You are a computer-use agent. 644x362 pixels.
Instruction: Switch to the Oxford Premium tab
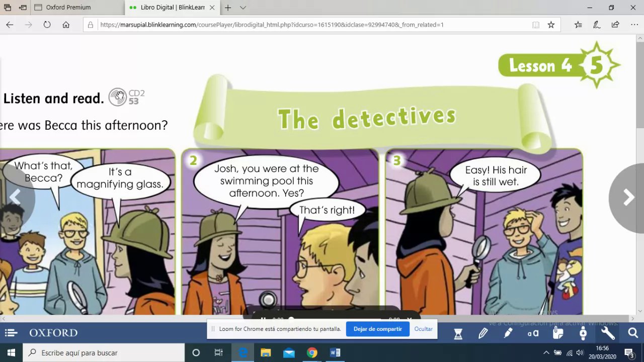point(77,8)
